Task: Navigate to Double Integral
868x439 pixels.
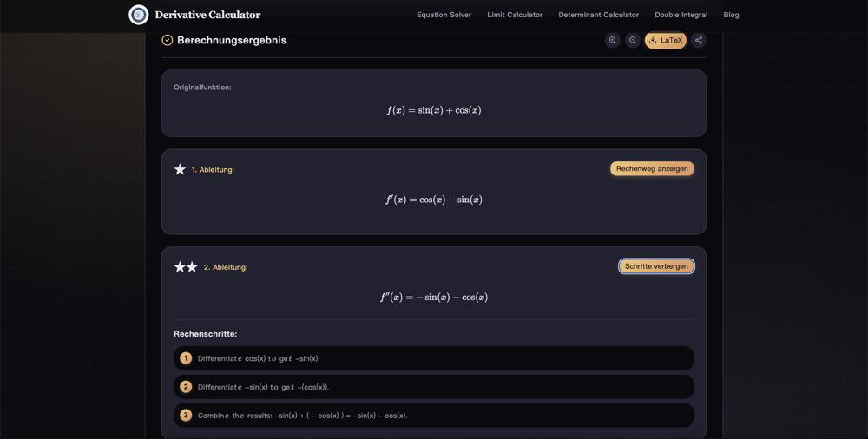Action: (x=681, y=15)
